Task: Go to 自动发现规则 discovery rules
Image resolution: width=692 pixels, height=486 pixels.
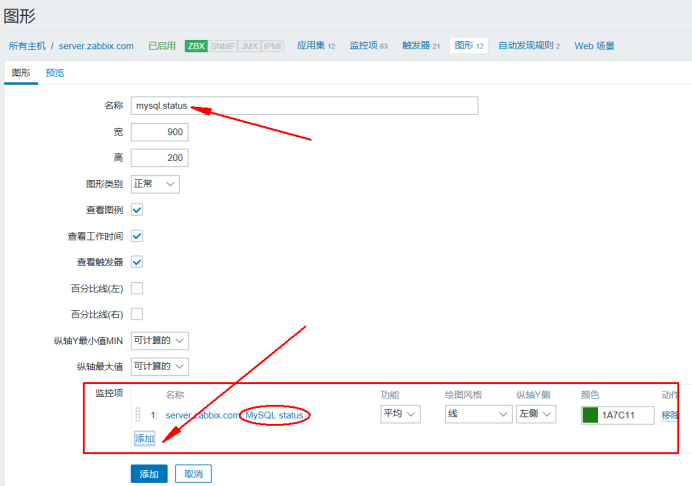Action: (x=529, y=45)
